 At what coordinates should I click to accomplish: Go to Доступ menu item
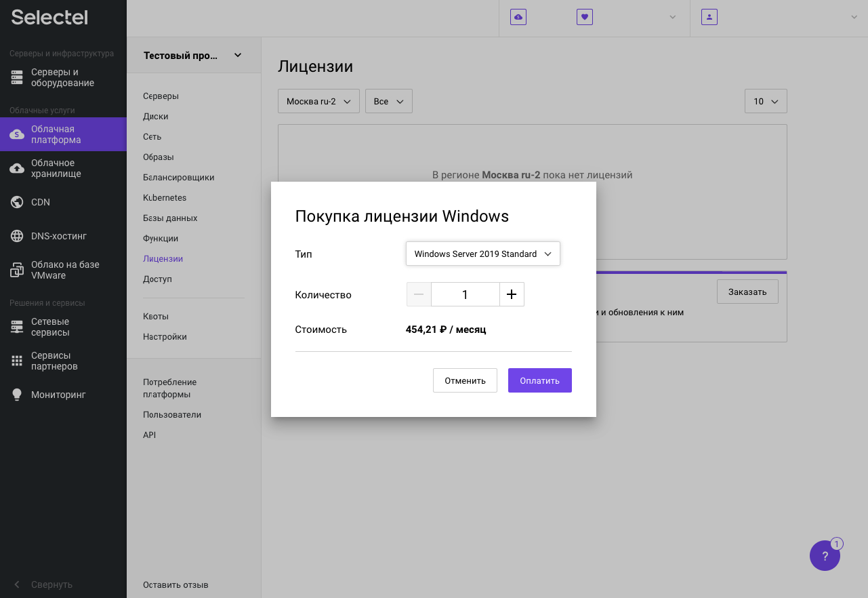click(x=158, y=279)
